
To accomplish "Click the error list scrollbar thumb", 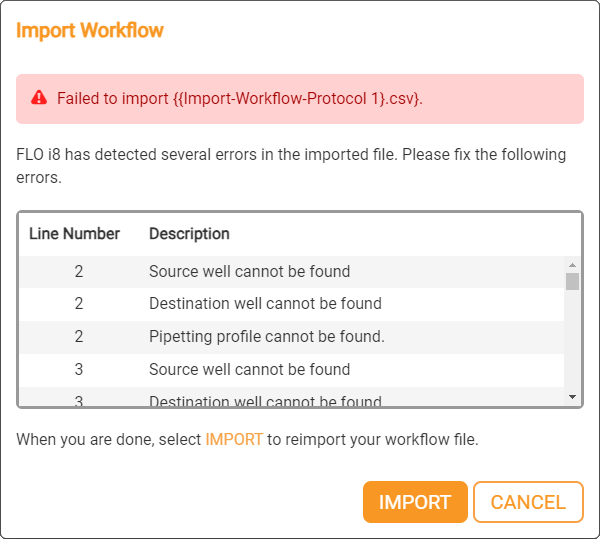I will coord(572,281).
